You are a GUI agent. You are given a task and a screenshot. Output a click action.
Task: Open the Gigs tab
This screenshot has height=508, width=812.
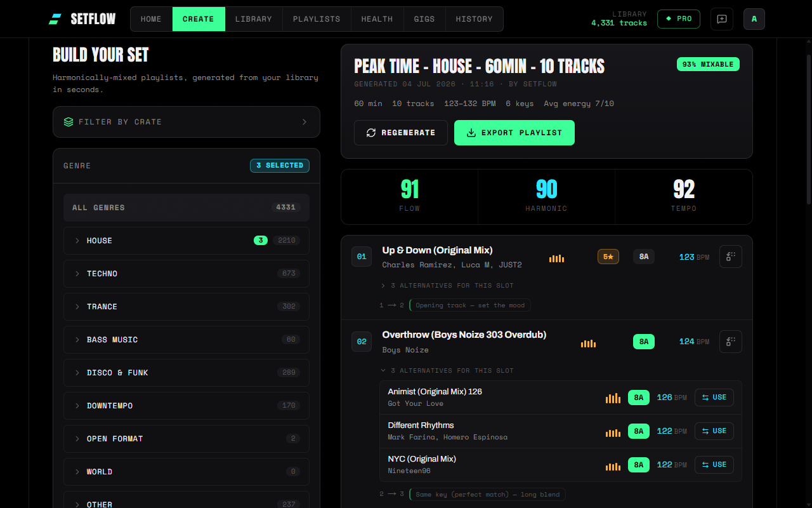[424, 19]
